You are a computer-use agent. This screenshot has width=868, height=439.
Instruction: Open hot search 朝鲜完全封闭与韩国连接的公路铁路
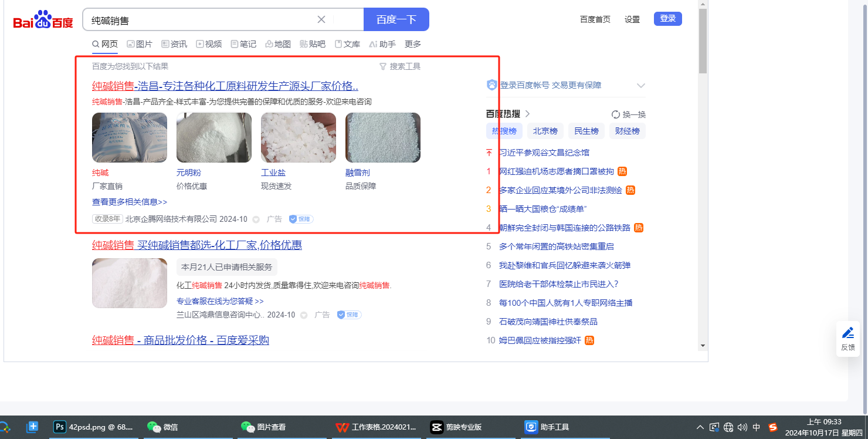(x=564, y=228)
